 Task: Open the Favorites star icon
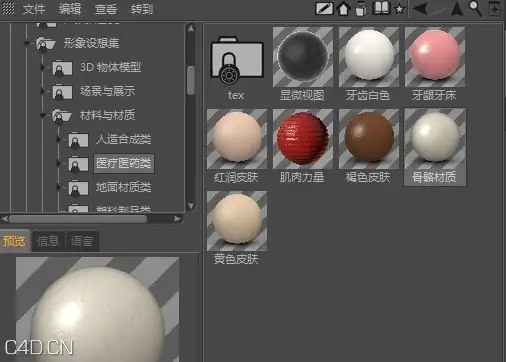point(399,9)
